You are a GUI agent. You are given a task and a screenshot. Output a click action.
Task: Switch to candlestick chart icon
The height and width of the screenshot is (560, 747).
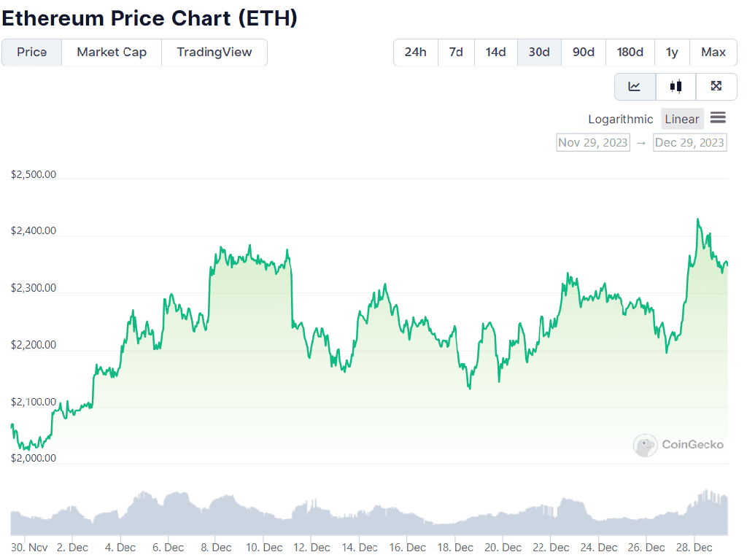coord(676,87)
